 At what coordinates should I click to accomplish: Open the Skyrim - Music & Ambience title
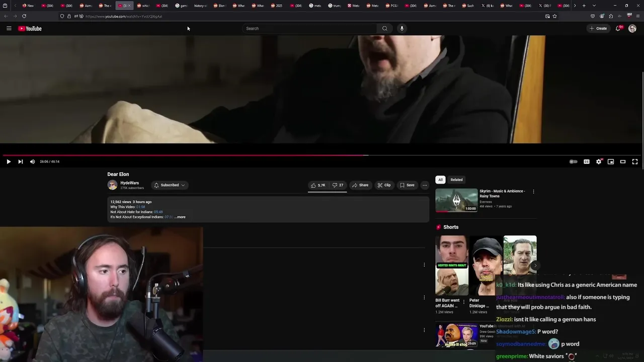point(502,194)
